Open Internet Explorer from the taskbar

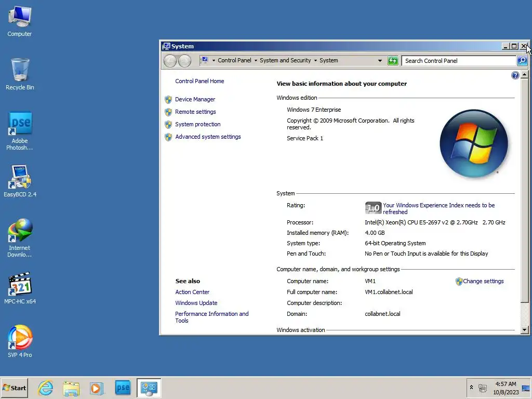tap(46, 388)
